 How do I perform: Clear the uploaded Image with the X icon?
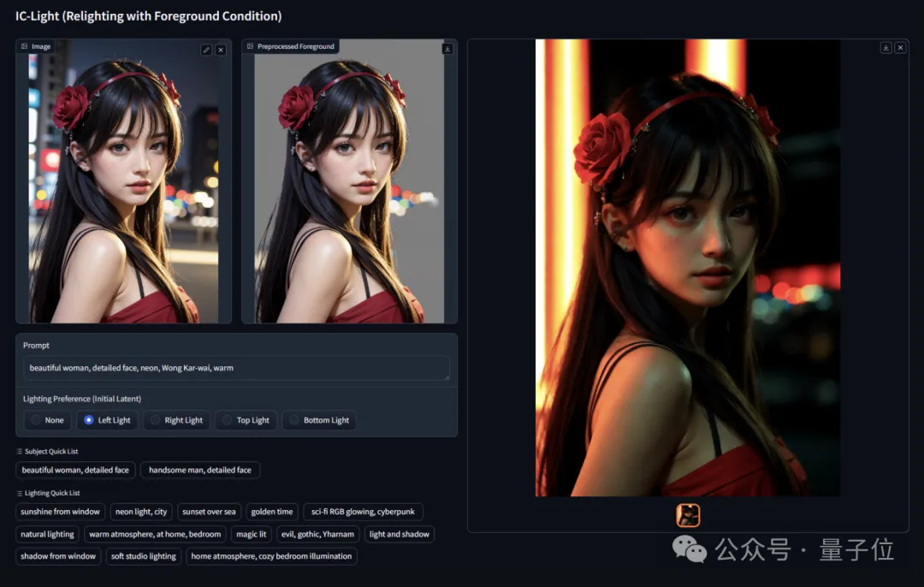[220, 50]
